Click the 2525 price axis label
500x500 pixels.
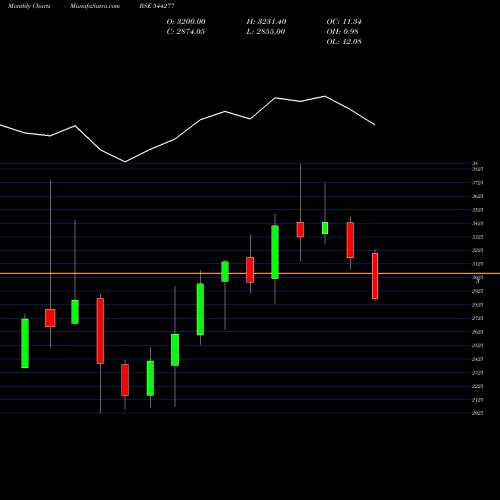pos(478,345)
